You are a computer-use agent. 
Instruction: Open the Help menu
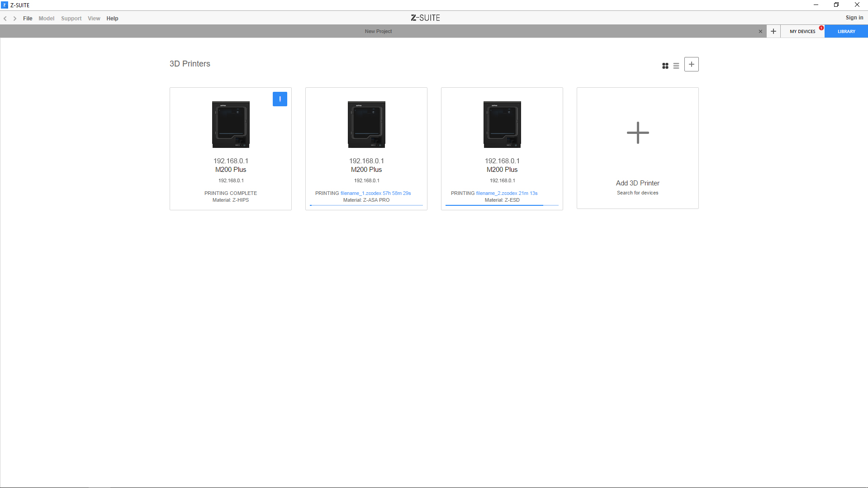(112, 19)
